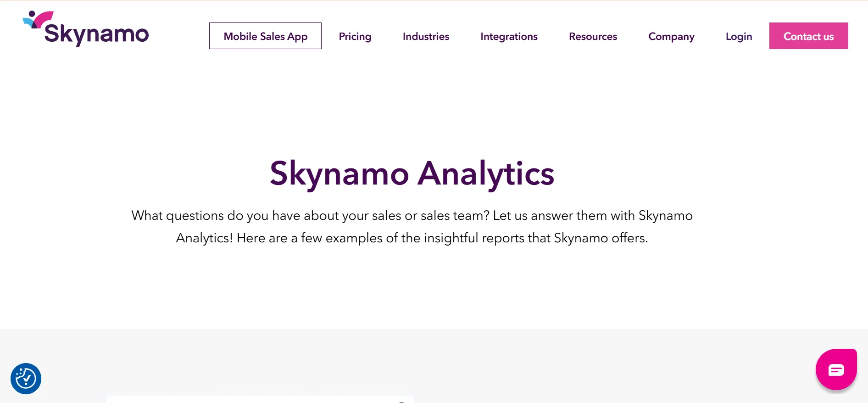Open the Mobile Sales App menu
Screen dimensions: 868x403
265,36
